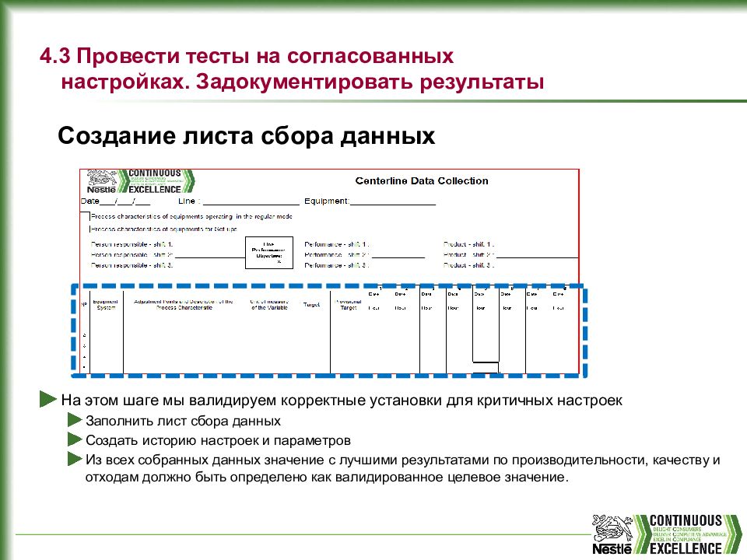The image size is (747, 560).
Task: Click the green arrow bullet before 'Создать историю'
Action: 75,439
